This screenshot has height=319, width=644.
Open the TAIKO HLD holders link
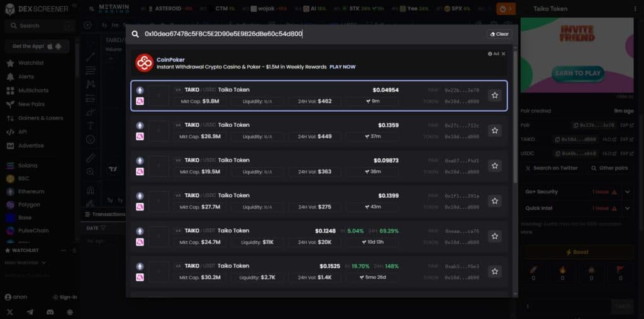609,139
